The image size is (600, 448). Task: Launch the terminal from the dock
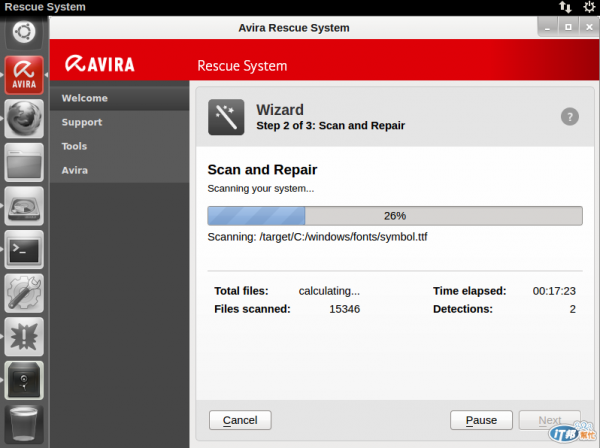24,249
